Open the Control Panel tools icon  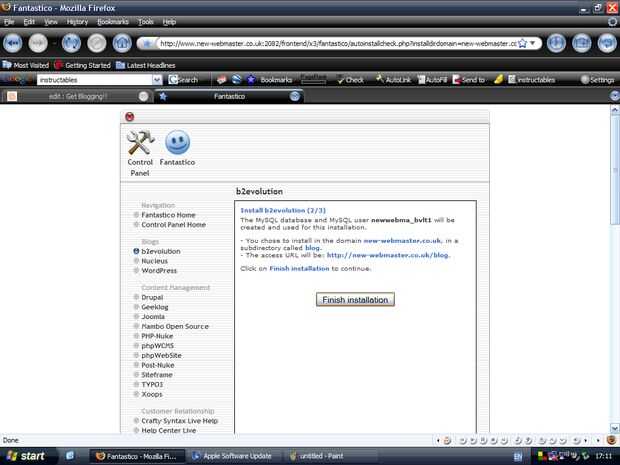[x=140, y=153]
